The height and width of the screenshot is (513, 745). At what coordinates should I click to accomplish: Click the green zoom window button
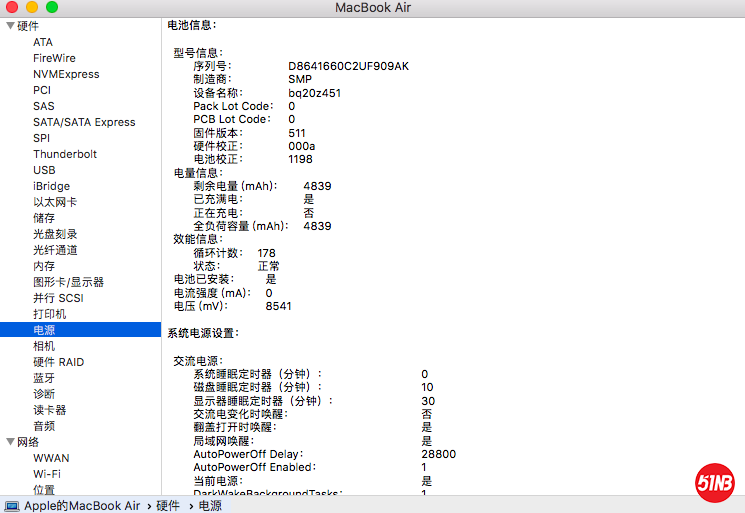tap(52, 8)
